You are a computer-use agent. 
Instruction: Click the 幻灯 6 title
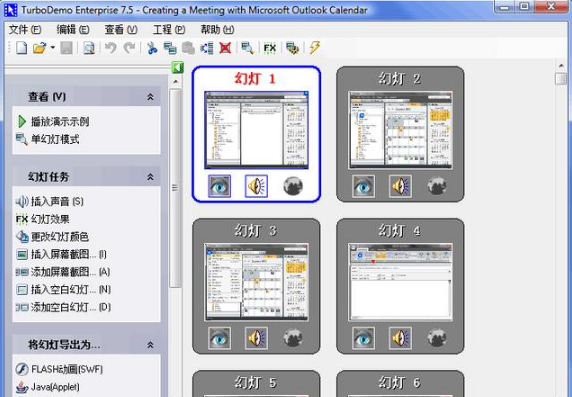click(x=399, y=382)
